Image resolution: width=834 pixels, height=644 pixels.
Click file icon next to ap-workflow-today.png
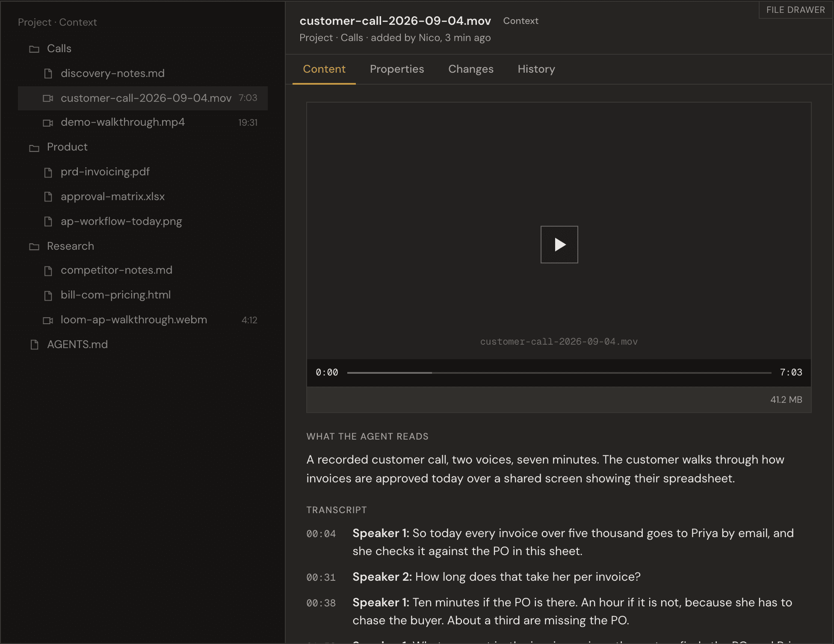(48, 222)
